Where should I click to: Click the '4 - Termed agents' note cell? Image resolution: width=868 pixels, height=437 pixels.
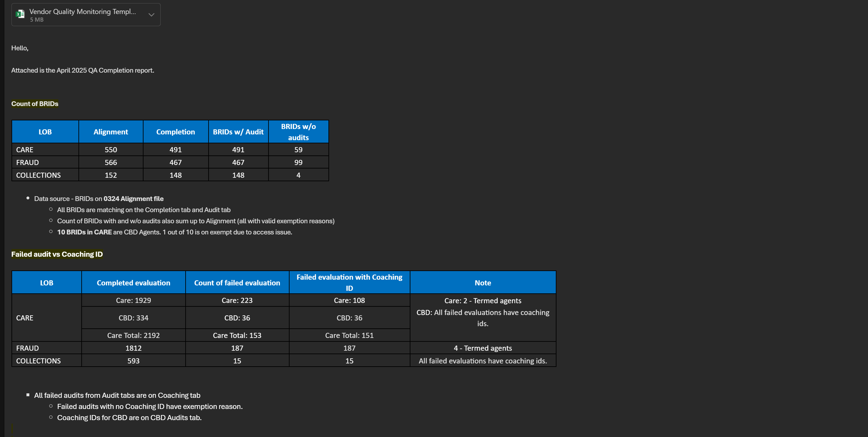coord(482,348)
